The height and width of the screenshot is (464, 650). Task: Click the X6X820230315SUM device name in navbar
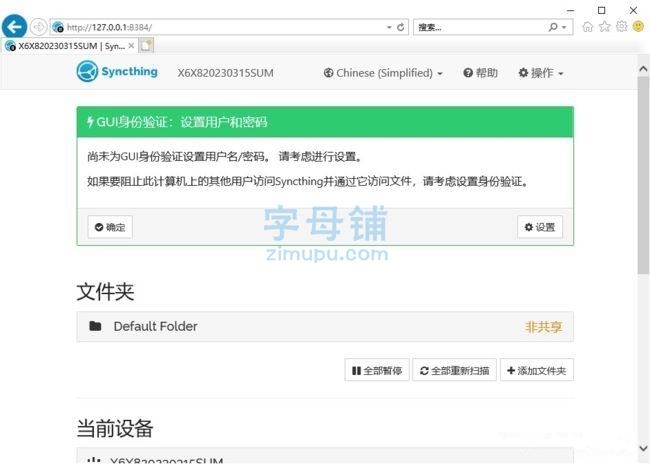tap(226, 73)
